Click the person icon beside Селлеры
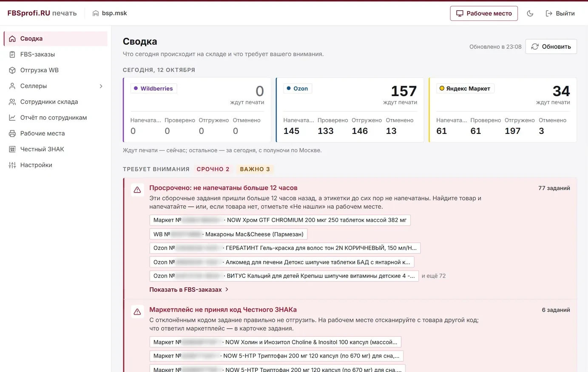This screenshot has height=372, width=588. 12,86
